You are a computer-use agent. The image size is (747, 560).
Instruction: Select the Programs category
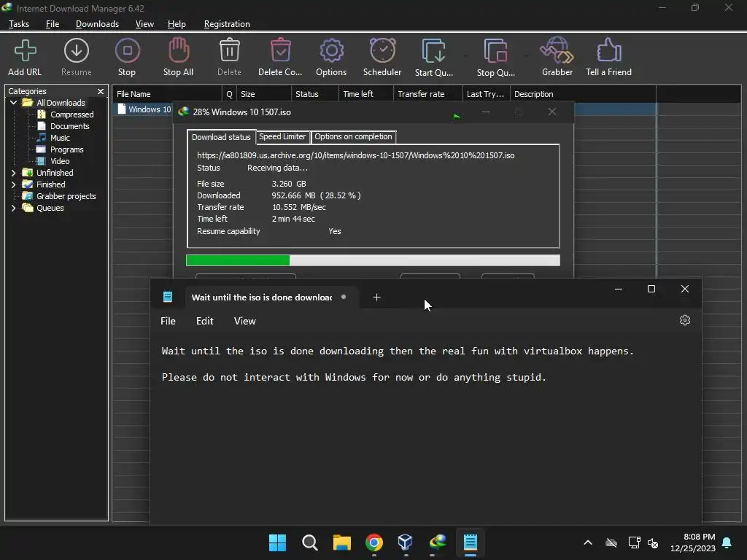click(x=61, y=149)
